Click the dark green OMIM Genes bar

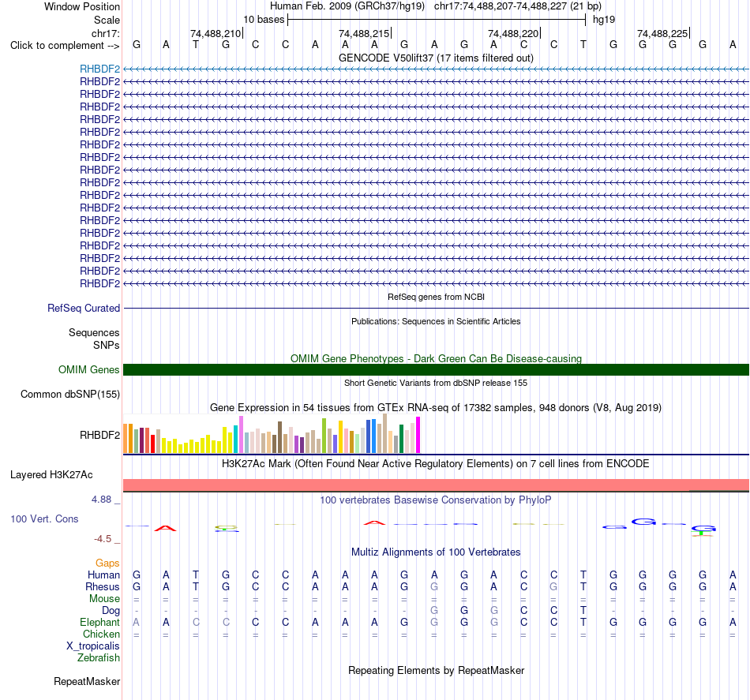click(436, 369)
